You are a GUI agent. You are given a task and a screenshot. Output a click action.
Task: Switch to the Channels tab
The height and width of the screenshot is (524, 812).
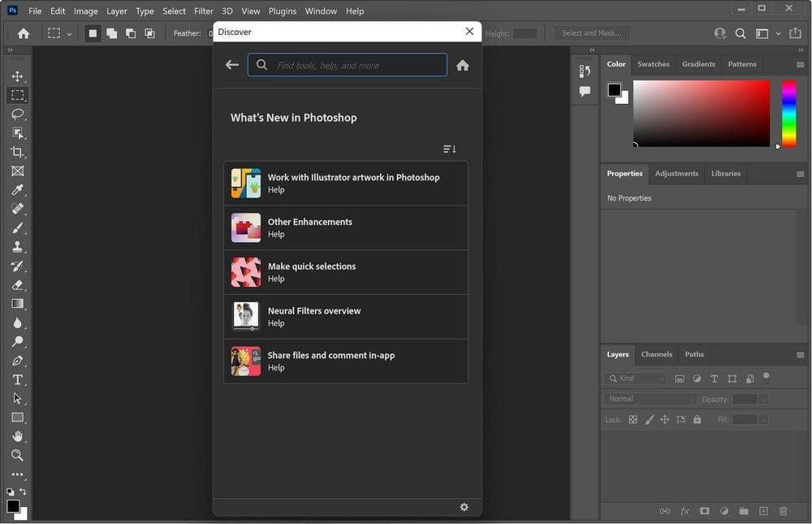(x=657, y=354)
